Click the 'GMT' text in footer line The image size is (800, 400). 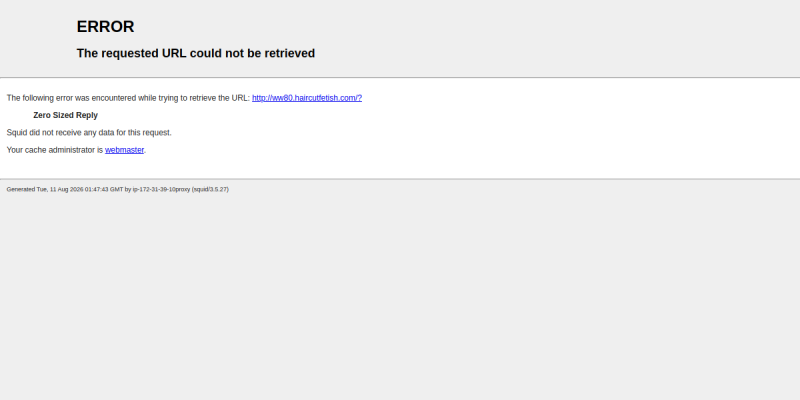117,189
